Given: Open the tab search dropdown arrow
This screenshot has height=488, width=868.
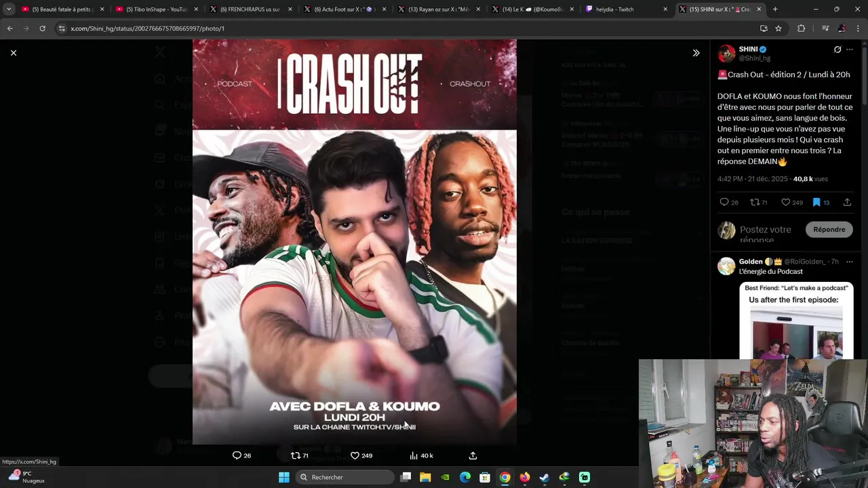Looking at the screenshot, I should tap(9, 9).
